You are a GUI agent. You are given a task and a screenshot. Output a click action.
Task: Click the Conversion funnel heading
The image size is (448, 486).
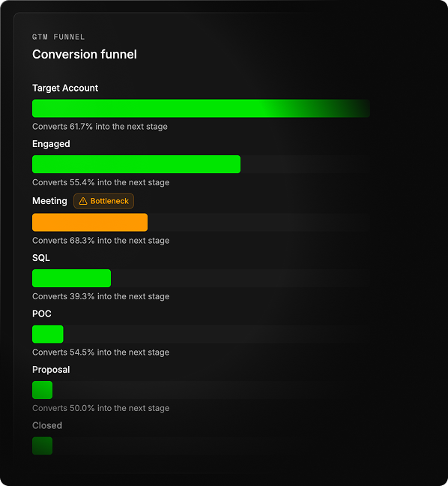pyautogui.click(x=85, y=55)
